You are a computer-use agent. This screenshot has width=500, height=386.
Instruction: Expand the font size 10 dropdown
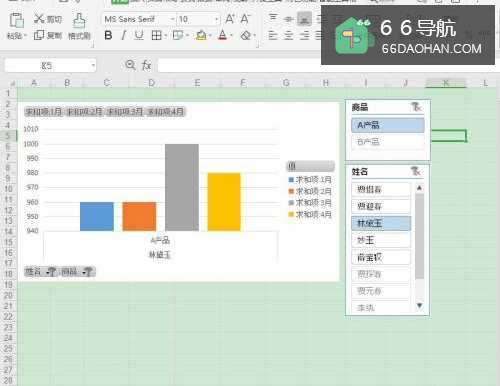pos(217,19)
